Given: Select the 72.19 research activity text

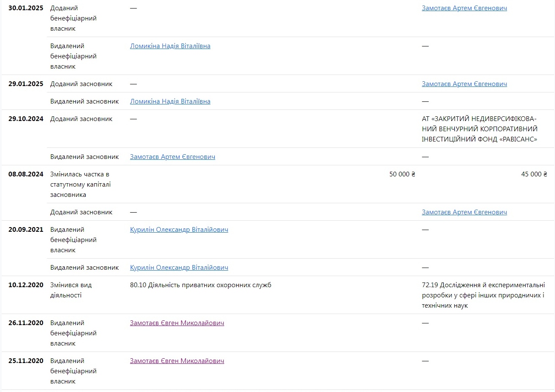Looking at the screenshot, I should 483,295.
